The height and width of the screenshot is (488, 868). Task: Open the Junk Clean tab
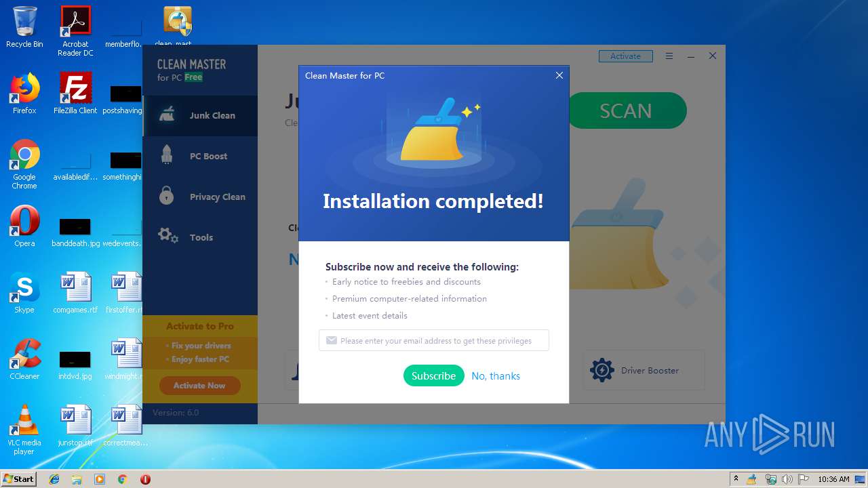point(200,115)
